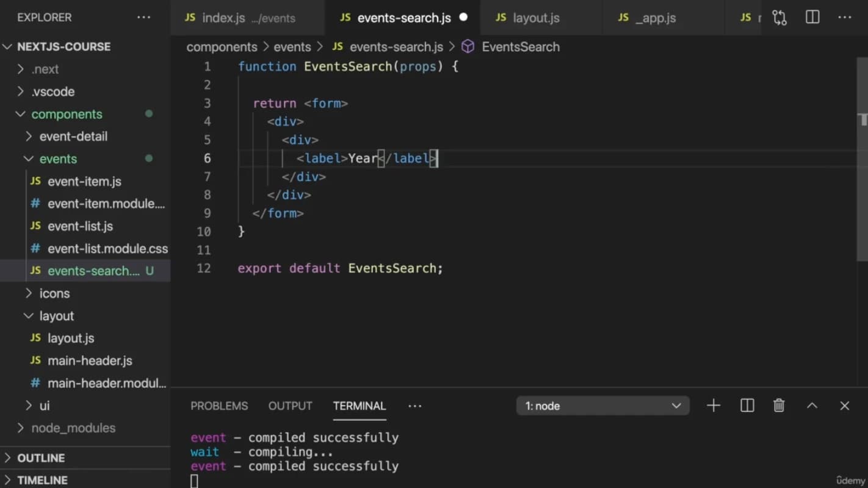Open the 1: node terminal dropdown
The image size is (868, 488).
[x=603, y=406]
